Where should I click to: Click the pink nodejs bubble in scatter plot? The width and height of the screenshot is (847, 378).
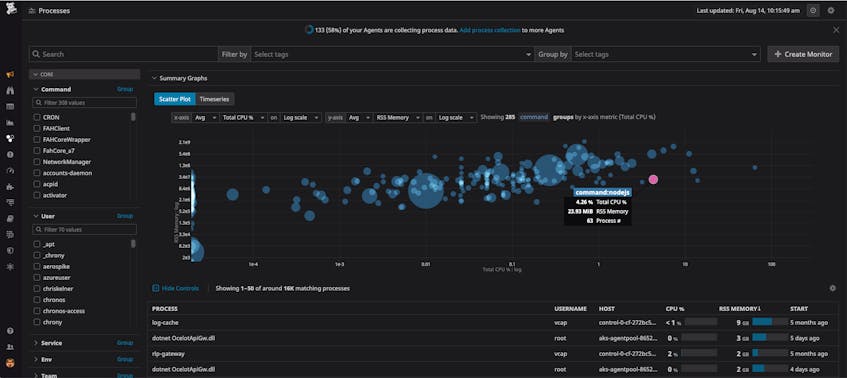(653, 179)
